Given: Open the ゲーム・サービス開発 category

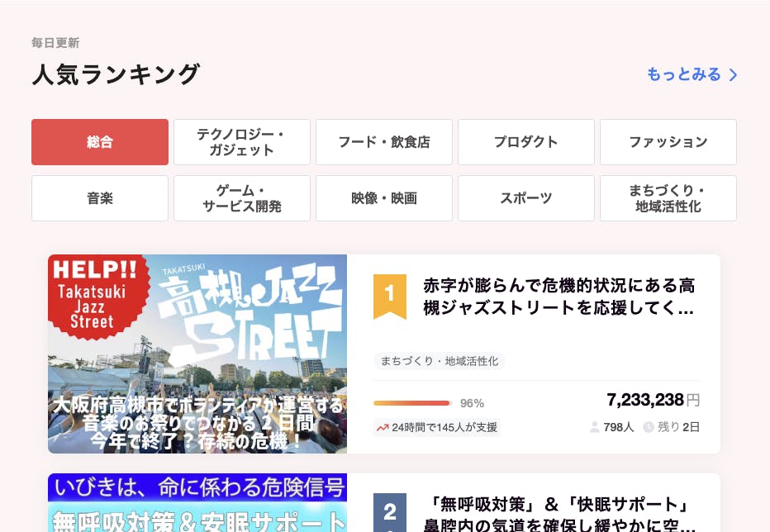Looking at the screenshot, I should click(242, 198).
